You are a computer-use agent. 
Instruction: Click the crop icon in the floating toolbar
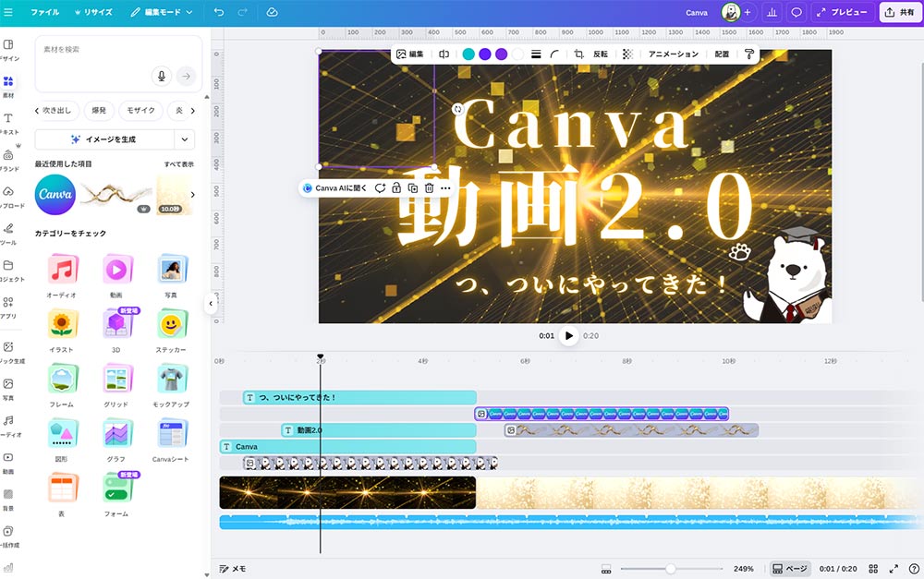578,54
